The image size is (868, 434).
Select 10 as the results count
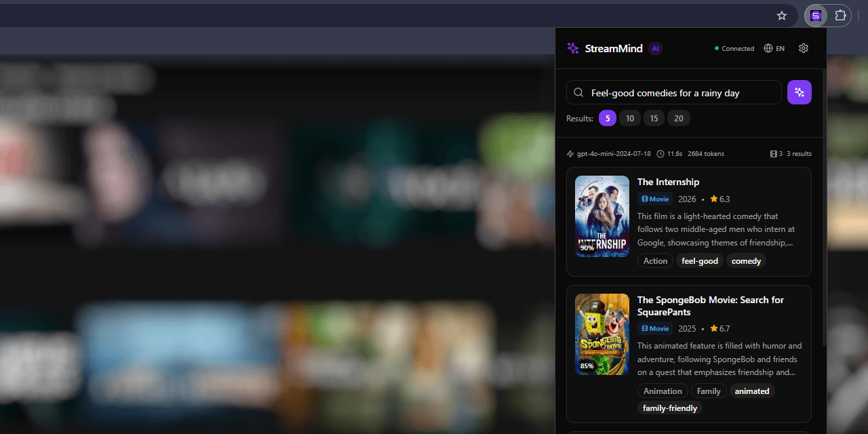629,118
